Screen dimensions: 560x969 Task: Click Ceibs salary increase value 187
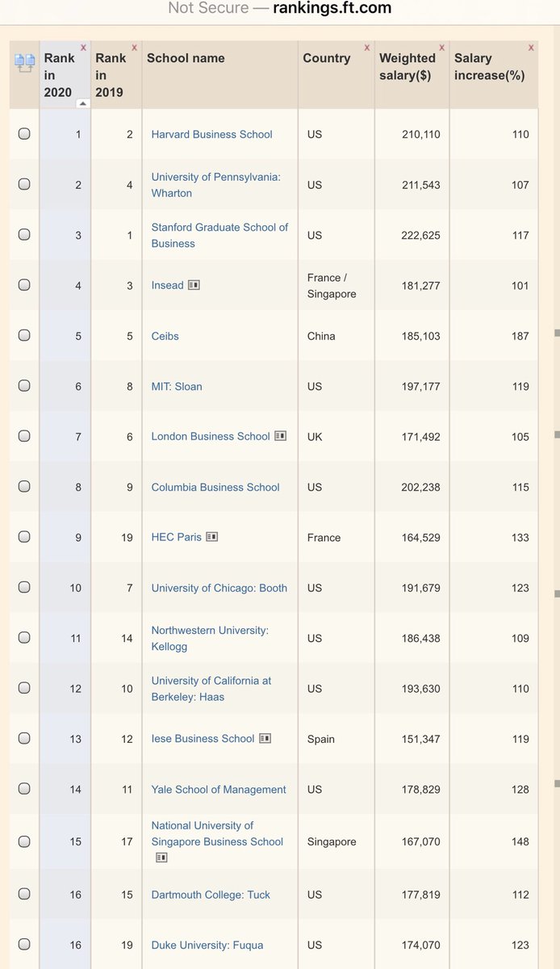click(520, 336)
